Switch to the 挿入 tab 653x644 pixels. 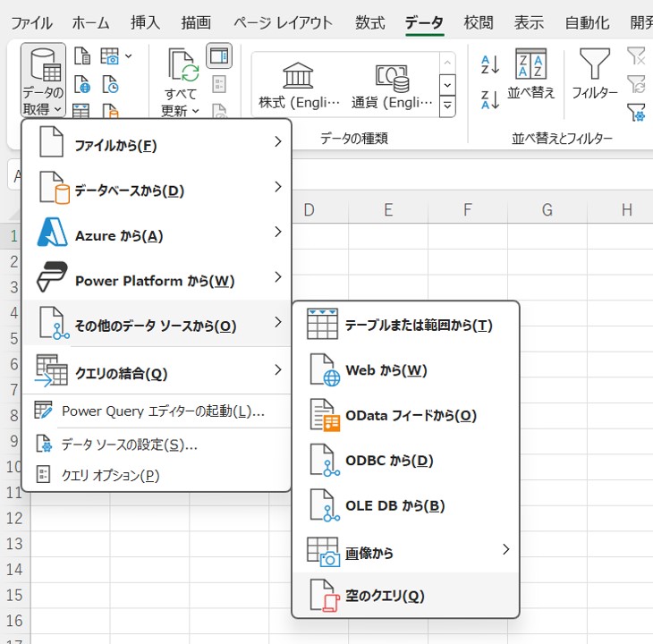145,23
